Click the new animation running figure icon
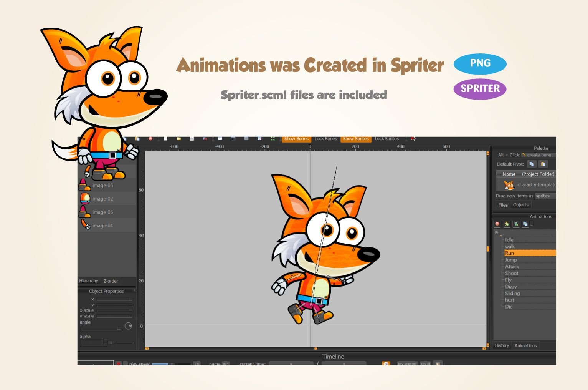Screen dimensions: 588x390 507,224
